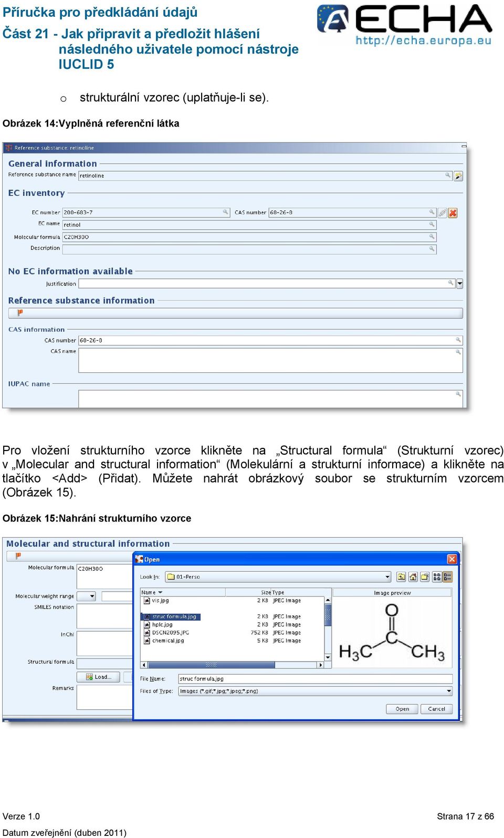Select file DSCN2095.JPG
The width and height of the screenshot is (504, 838).
pyautogui.click(x=170, y=632)
